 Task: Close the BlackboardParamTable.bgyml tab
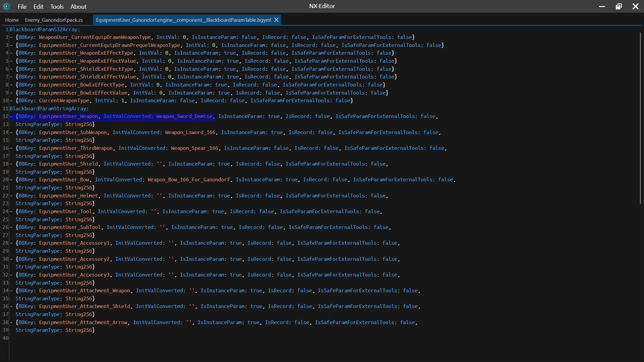coord(276,20)
